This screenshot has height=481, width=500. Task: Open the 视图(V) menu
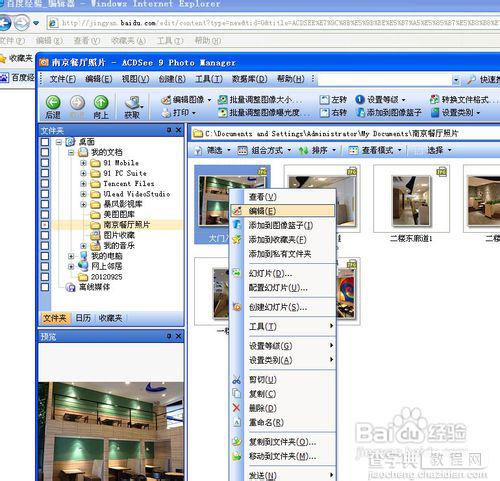[x=135, y=79]
